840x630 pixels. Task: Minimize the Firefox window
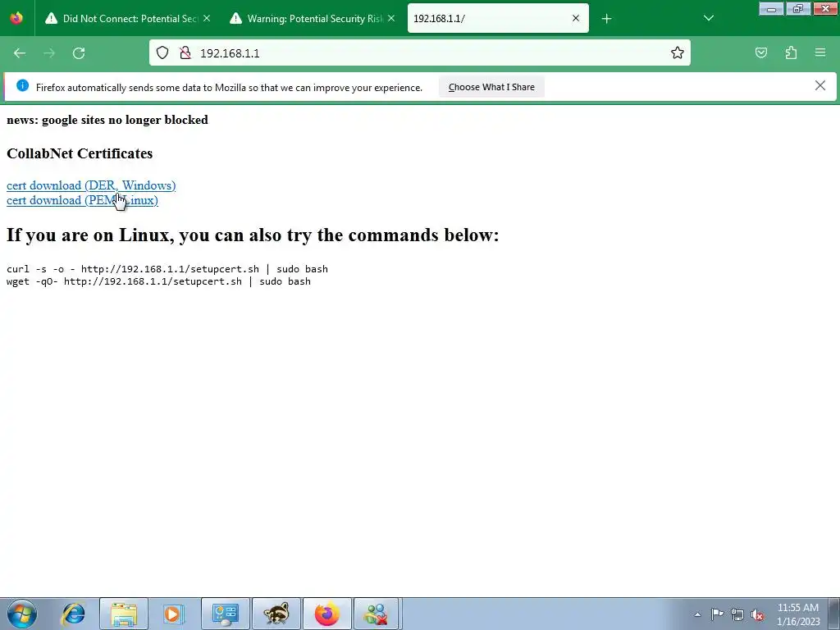pos(771,9)
